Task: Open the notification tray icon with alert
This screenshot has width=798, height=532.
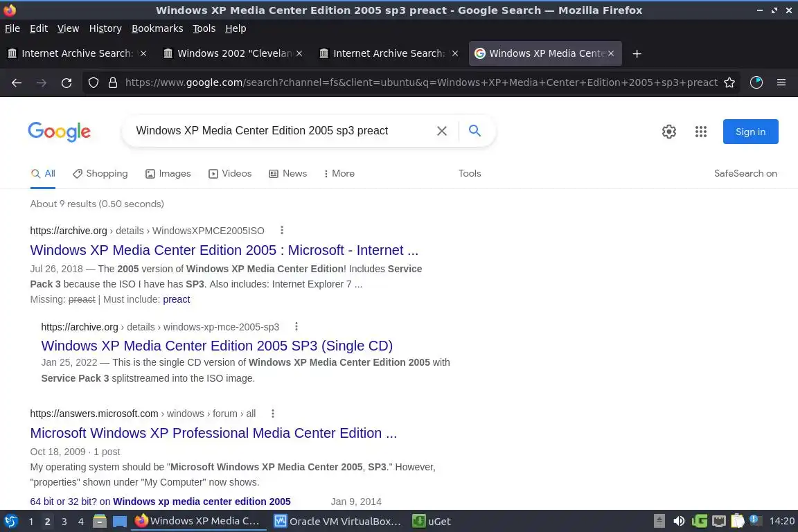Action: tap(756, 520)
